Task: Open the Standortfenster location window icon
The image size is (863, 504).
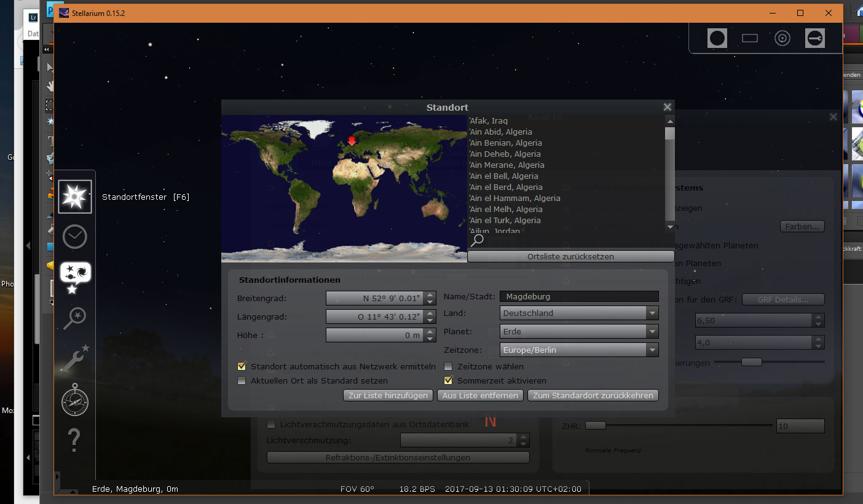Action: point(75,197)
